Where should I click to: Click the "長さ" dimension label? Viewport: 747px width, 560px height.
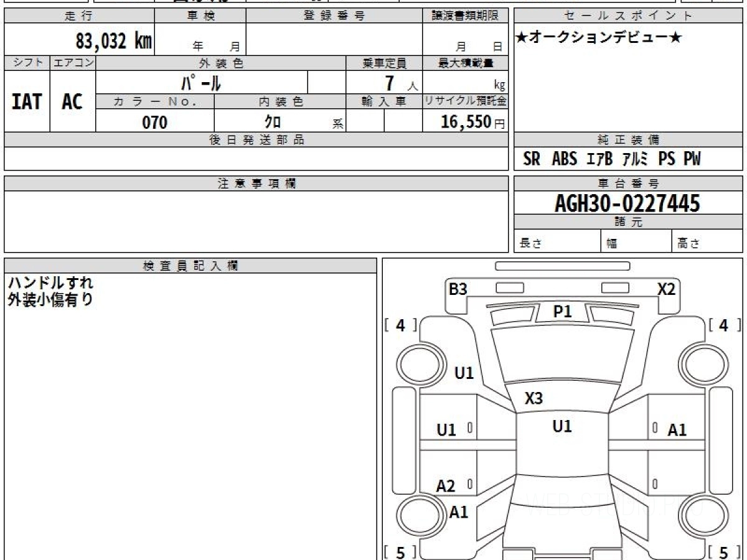tap(530, 244)
